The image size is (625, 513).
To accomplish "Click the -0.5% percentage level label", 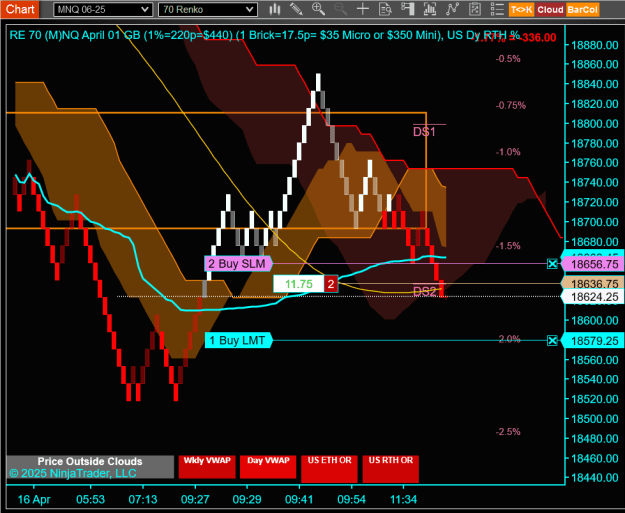I will click(508, 59).
